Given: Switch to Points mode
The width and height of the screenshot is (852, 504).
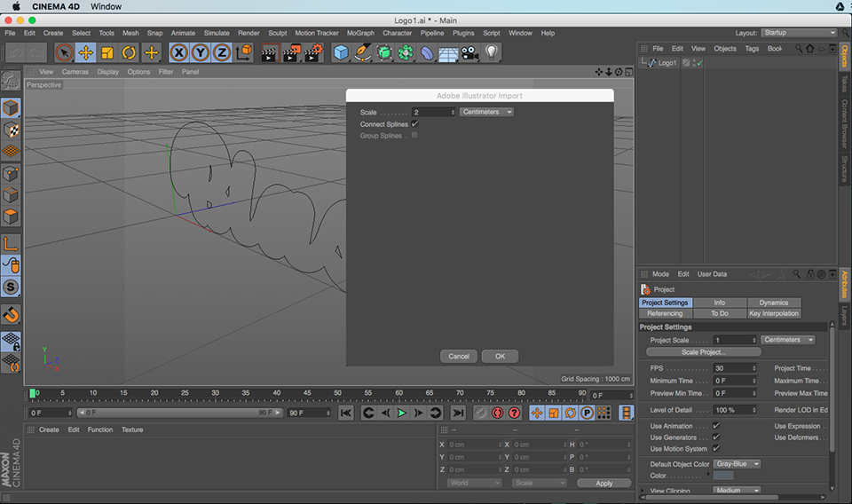Looking at the screenshot, I should pyautogui.click(x=11, y=174).
